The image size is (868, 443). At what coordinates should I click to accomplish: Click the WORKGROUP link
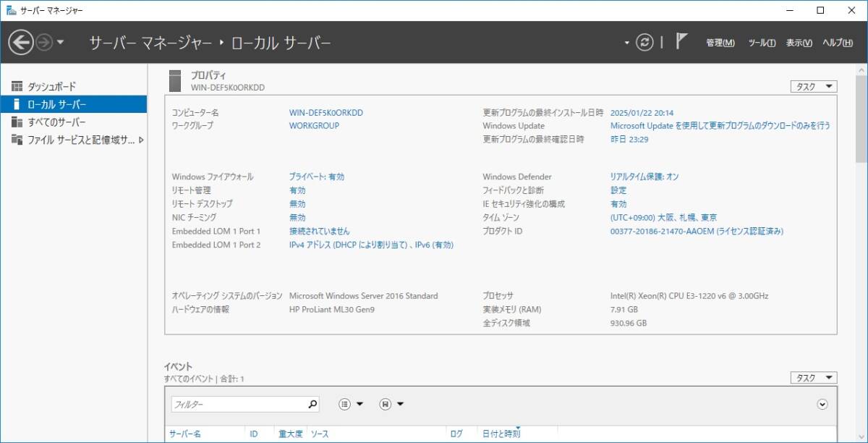coord(314,125)
